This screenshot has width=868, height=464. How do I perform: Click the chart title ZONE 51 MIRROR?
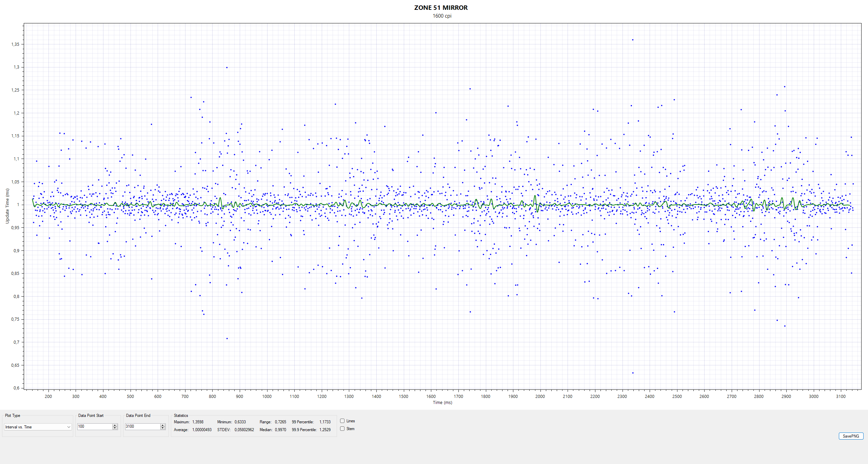point(441,8)
